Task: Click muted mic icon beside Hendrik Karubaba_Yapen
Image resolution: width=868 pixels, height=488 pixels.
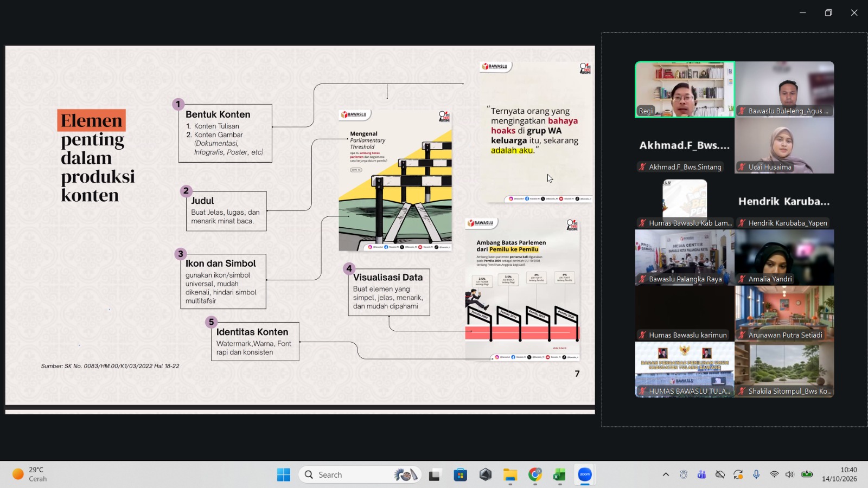Action: coord(742,223)
